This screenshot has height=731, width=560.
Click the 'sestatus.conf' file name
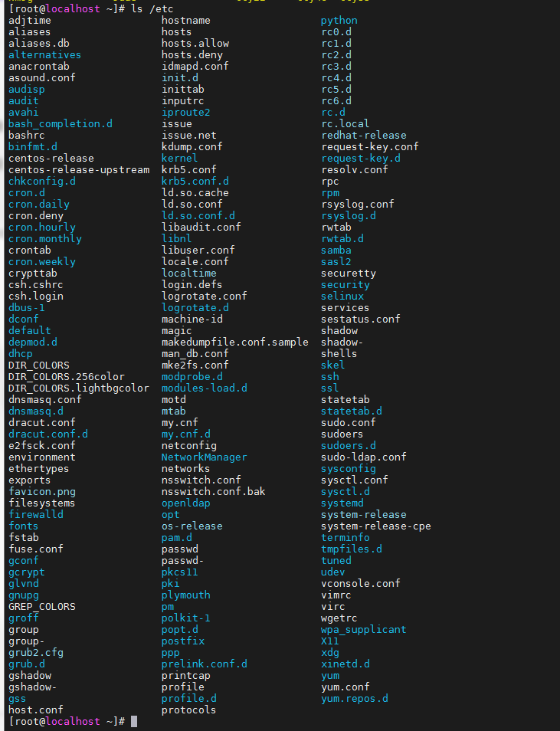click(360, 320)
